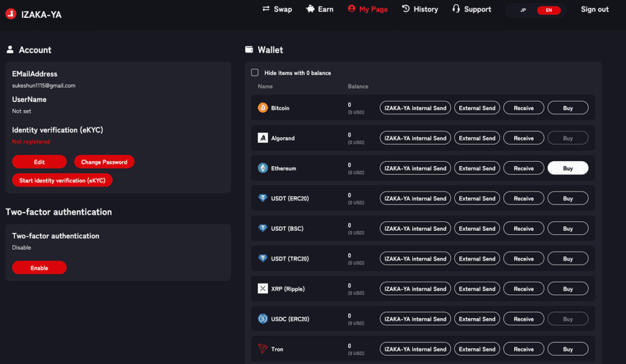
Task: Click the Tron coin icon
Action: pos(263,349)
